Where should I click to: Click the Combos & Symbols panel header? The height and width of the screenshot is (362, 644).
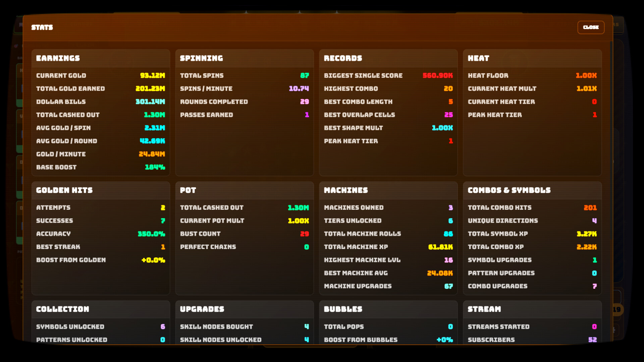click(x=509, y=190)
